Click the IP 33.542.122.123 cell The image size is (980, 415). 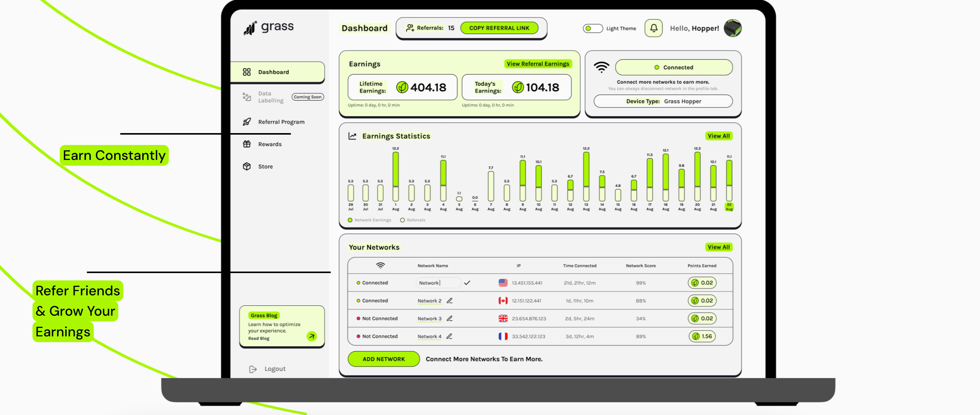tap(528, 336)
